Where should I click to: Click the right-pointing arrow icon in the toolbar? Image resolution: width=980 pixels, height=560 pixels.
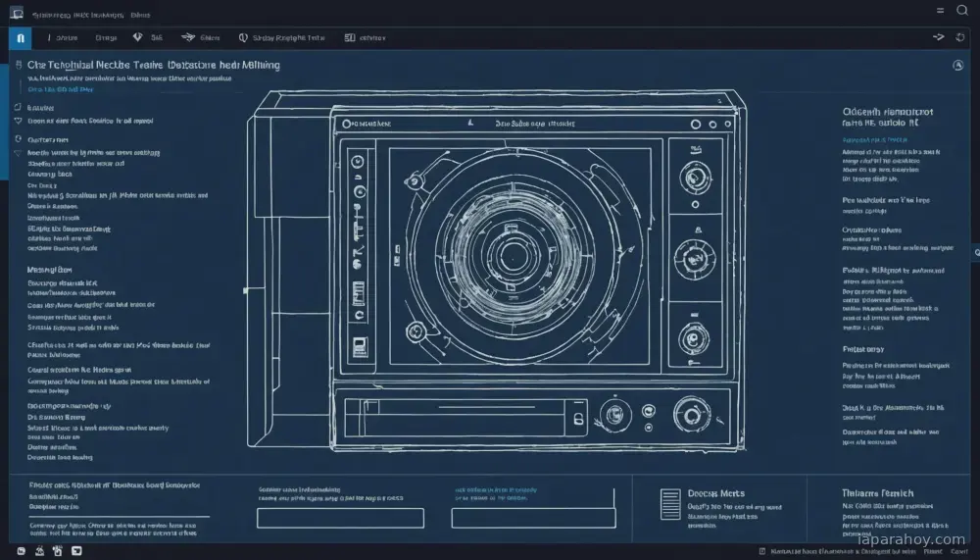(x=938, y=37)
